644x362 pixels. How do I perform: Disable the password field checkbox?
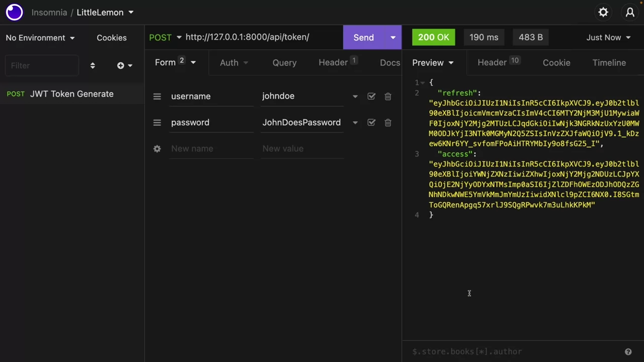372,123
